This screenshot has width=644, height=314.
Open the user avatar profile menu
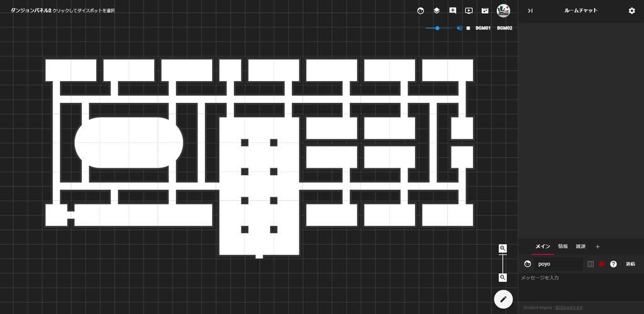[503, 11]
